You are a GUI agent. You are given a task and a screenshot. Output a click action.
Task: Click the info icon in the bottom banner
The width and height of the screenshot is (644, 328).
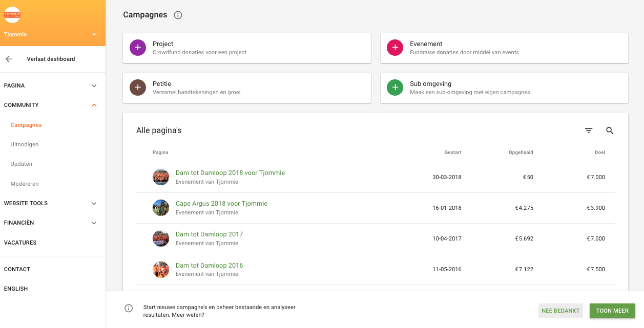(129, 308)
